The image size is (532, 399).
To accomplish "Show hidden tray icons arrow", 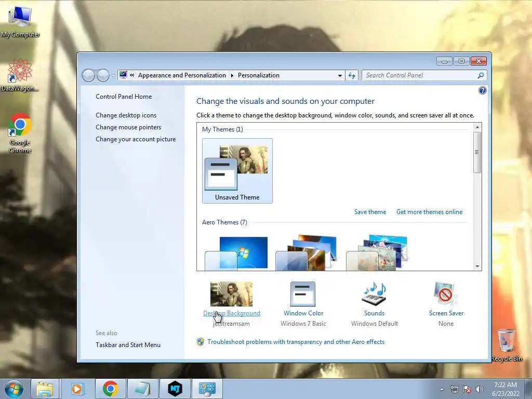I will pos(442,389).
